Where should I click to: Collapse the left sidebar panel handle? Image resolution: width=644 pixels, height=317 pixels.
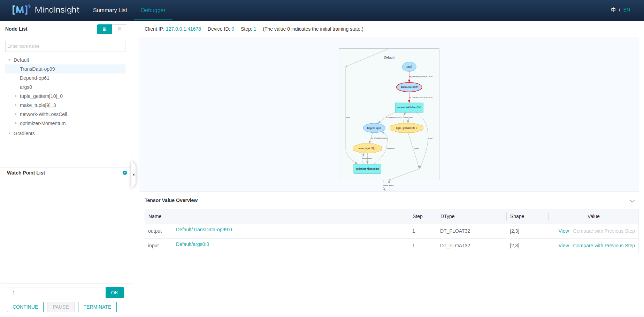(133, 175)
